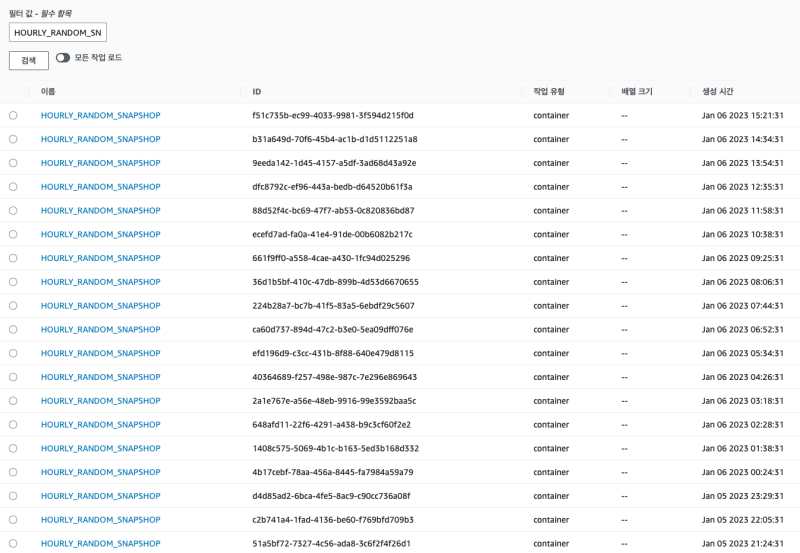Open job link created Jan 06 03:18:31
Viewport: 800px width, 553px height.
100,401
